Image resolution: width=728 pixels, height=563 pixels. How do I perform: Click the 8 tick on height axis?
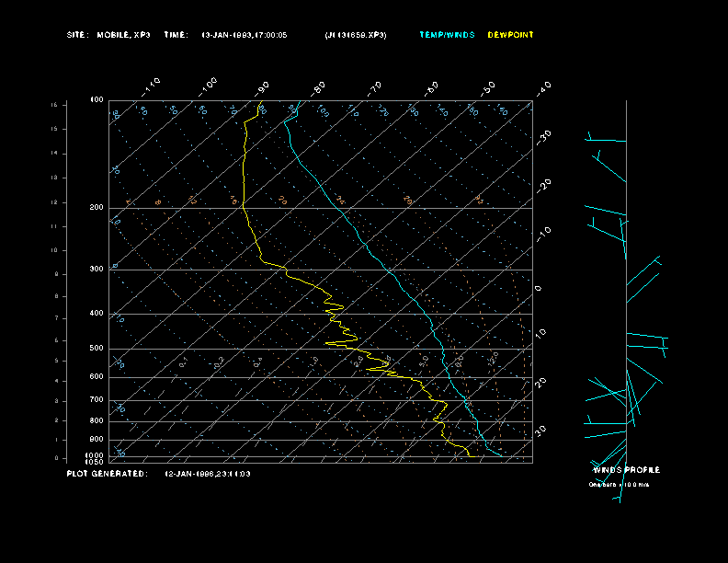(57, 296)
